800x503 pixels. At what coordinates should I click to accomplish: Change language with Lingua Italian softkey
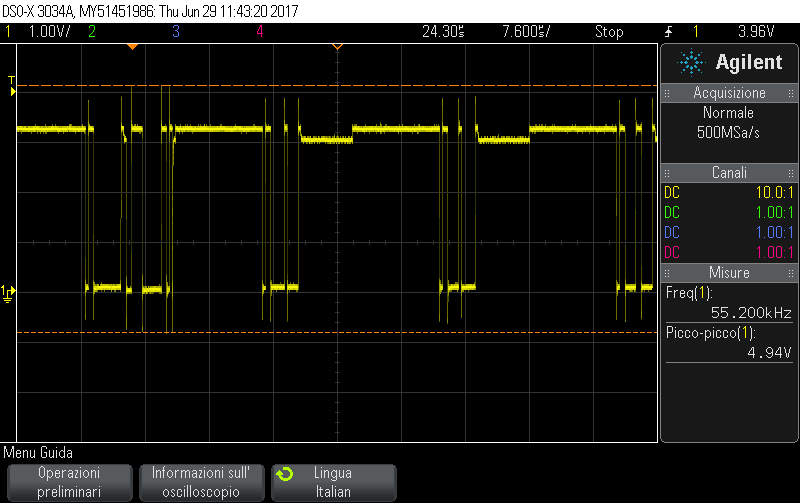click(x=334, y=483)
